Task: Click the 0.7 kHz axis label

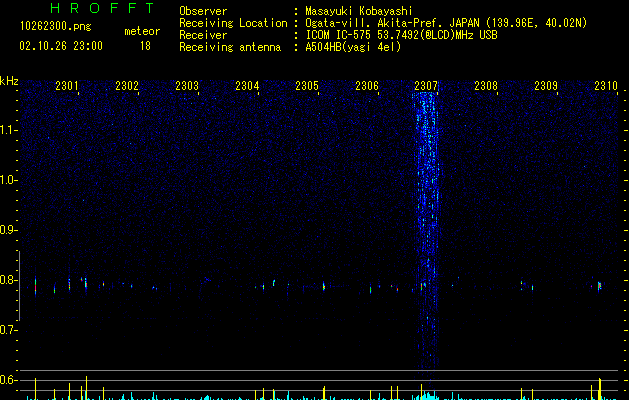Action: [8, 330]
